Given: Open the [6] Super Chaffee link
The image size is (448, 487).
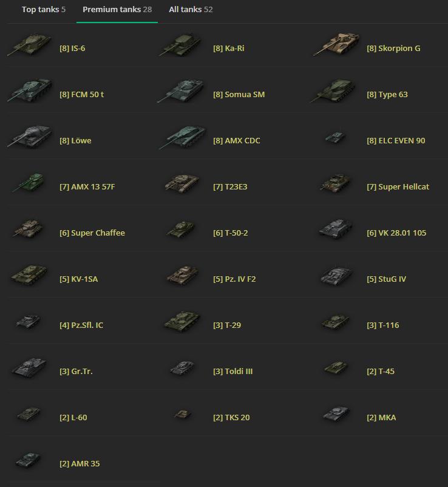Looking at the screenshot, I should pos(92,233).
